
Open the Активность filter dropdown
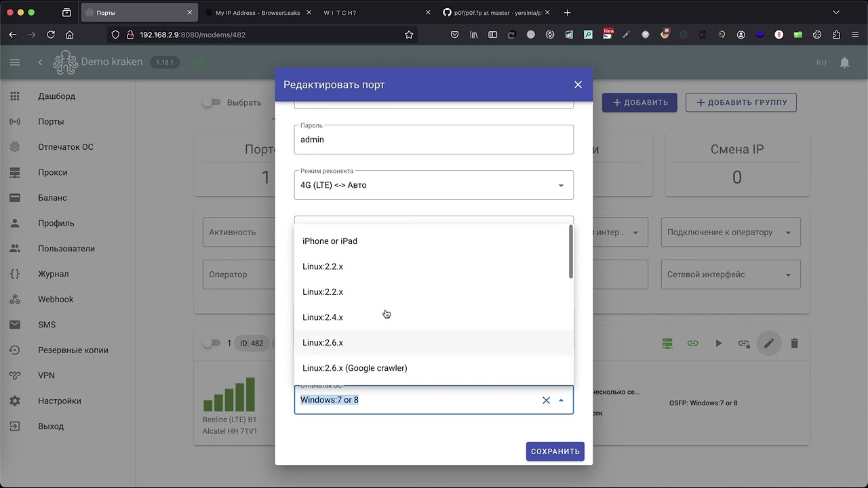click(239, 232)
